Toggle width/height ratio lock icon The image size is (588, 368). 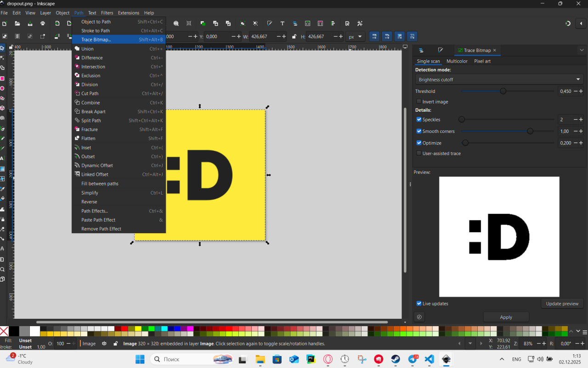(294, 36)
